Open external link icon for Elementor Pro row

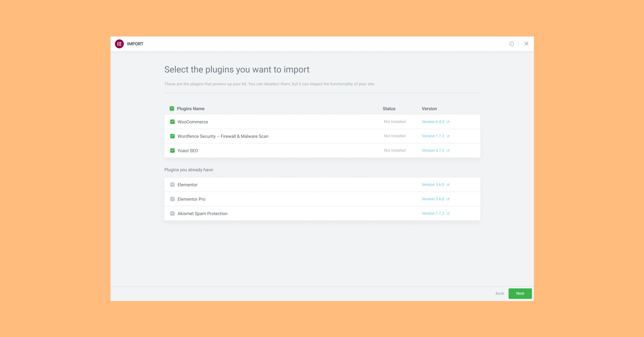tap(448, 199)
